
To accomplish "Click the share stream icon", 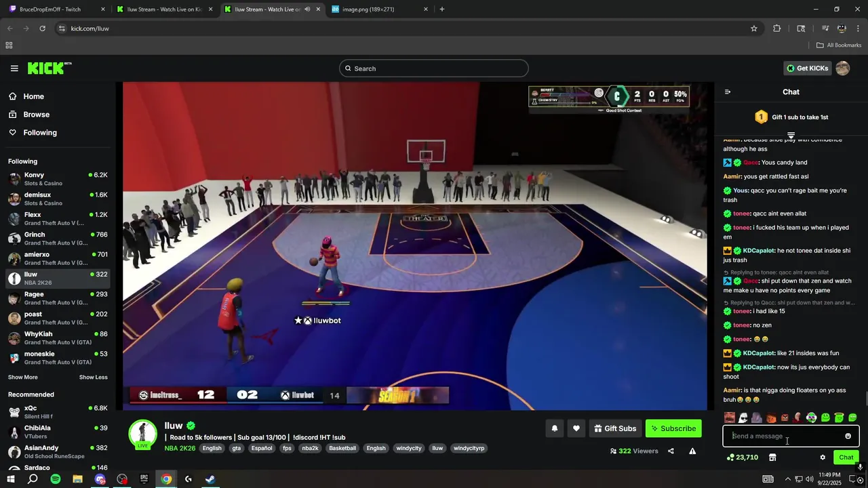I will pyautogui.click(x=671, y=451).
